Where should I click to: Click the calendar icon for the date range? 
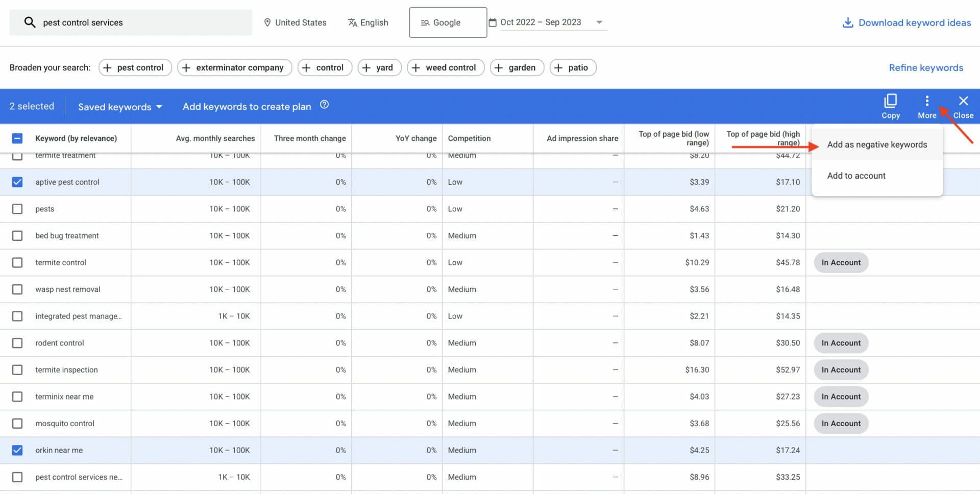(x=492, y=22)
